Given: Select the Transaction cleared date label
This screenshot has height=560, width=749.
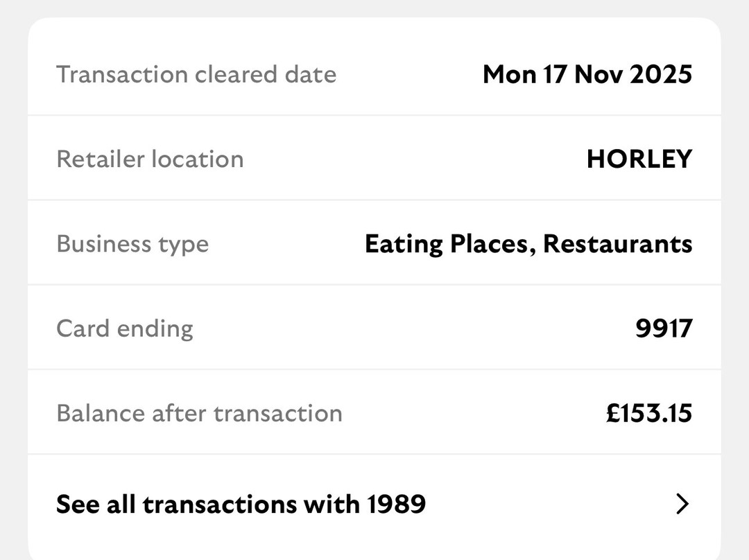Looking at the screenshot, I should (x=196, y=74).
